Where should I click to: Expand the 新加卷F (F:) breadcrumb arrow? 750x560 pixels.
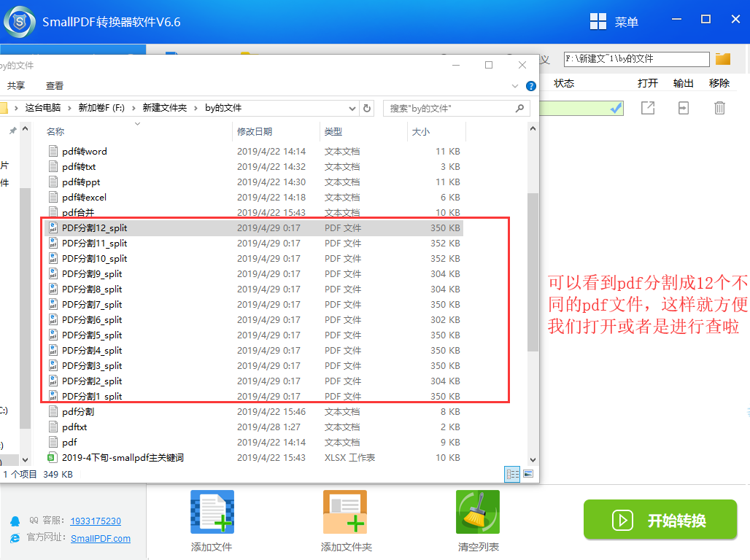pyautogui.click(x=134, y=108)
